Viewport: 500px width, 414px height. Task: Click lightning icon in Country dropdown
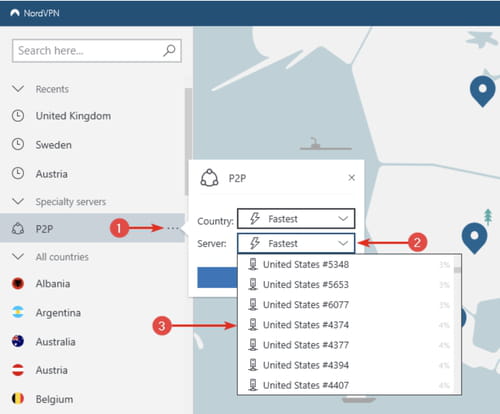(x=255, y=219)
